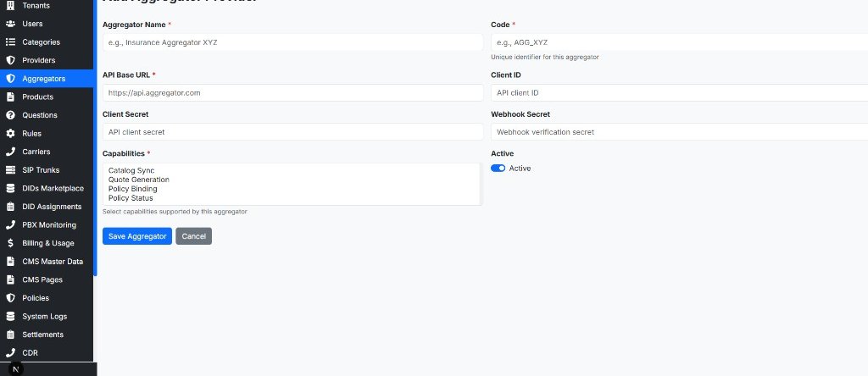868x376 pixels.
Task: Click the CDR phone icon
Action: [10, 353]
